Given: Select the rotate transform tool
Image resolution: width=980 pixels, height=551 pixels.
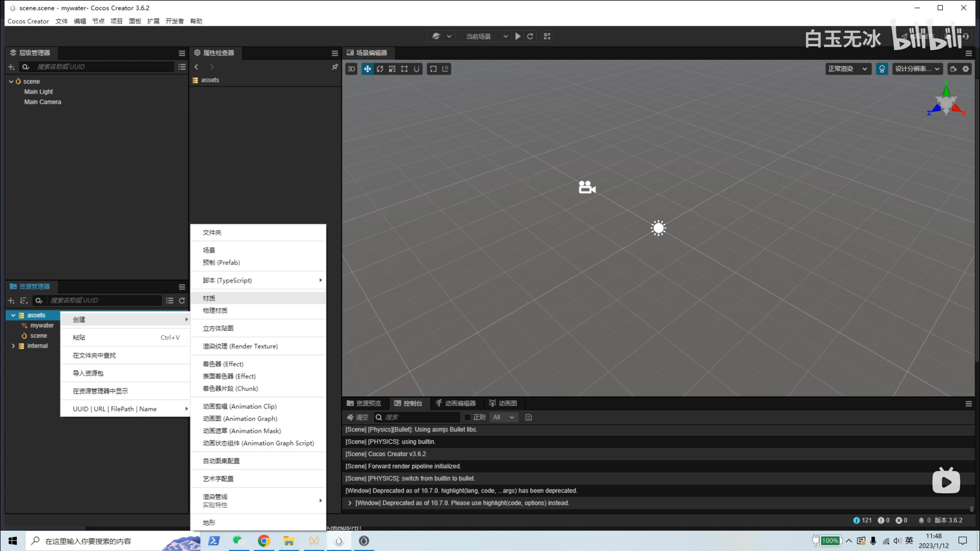Looking at the screenshot, I should [x=380, y=69].
